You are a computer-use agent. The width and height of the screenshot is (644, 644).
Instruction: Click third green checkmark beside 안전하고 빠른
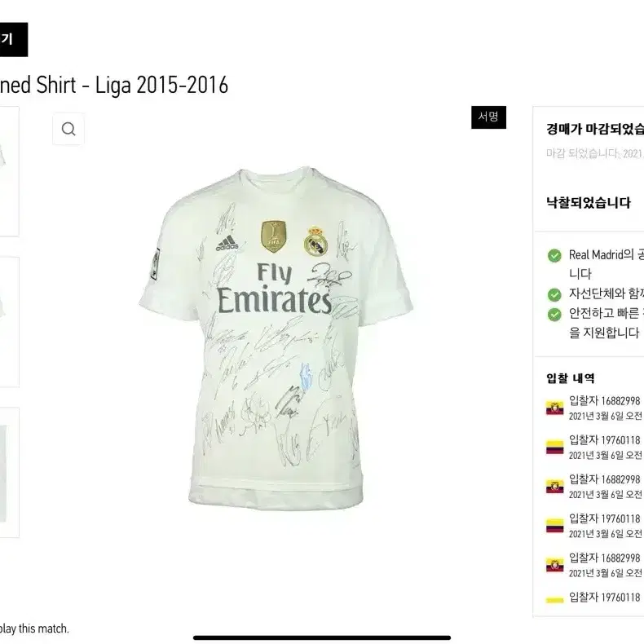click(554, 315)
